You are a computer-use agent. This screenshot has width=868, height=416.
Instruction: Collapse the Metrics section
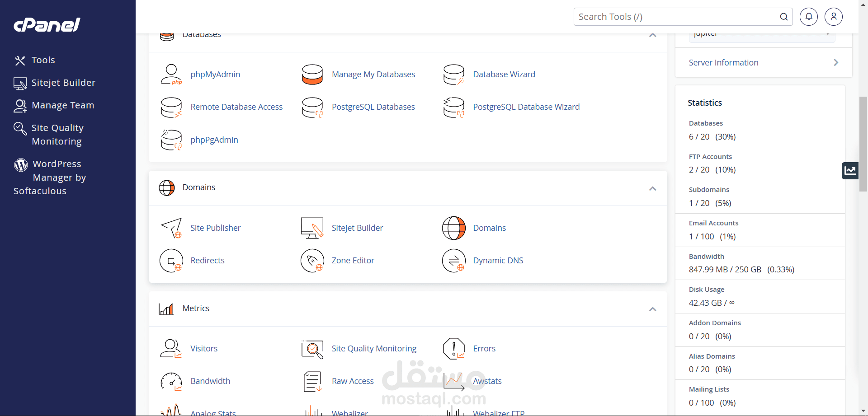click(652, 309)
